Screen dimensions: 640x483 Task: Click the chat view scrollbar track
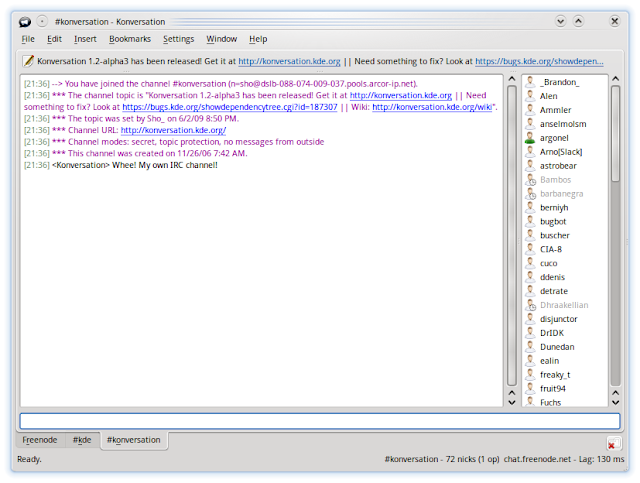point(512,236)
